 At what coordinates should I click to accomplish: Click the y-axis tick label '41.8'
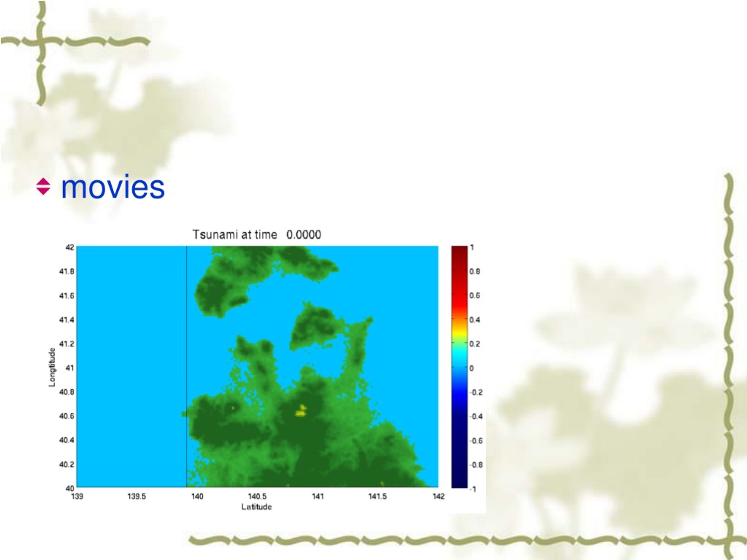67,271
